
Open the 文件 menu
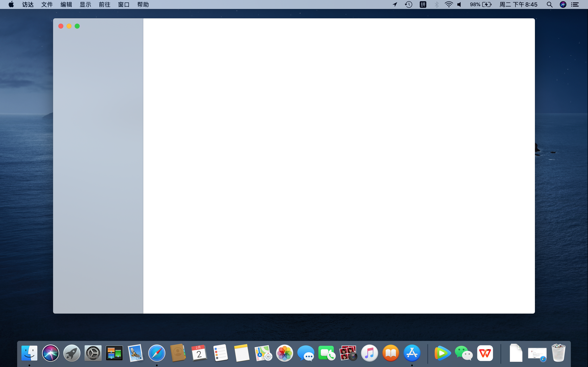[47, 4]
